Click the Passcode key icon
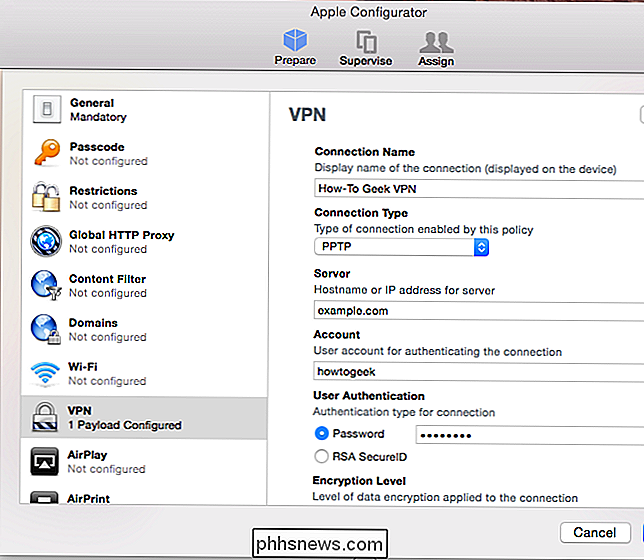 pyautogui.click(x=47, y=153)
